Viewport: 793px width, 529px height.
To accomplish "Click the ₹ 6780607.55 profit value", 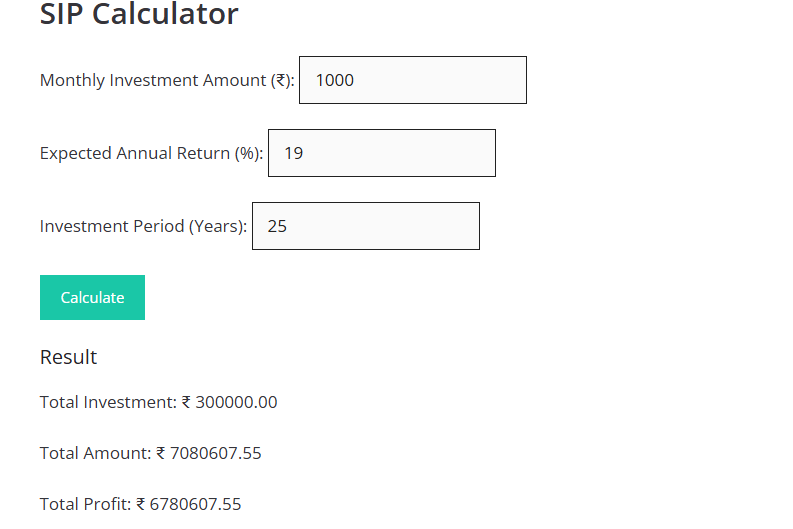I will coord(189,504).
